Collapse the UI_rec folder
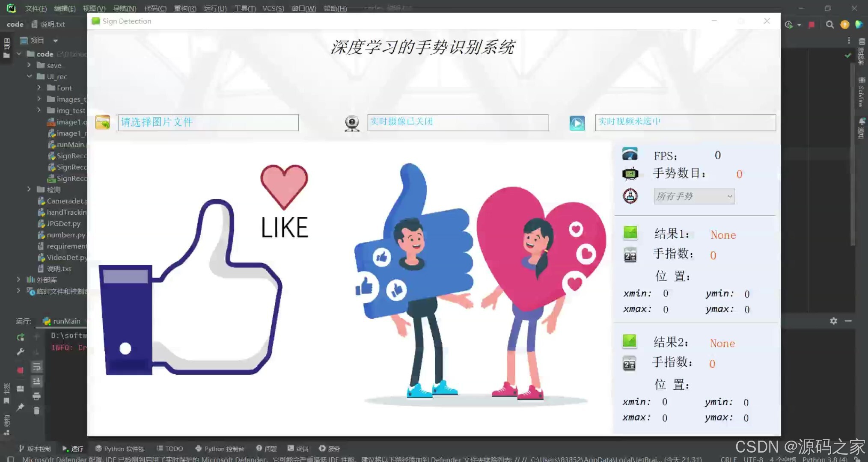This screenshot has width=868, height=462. click(29, 76)
